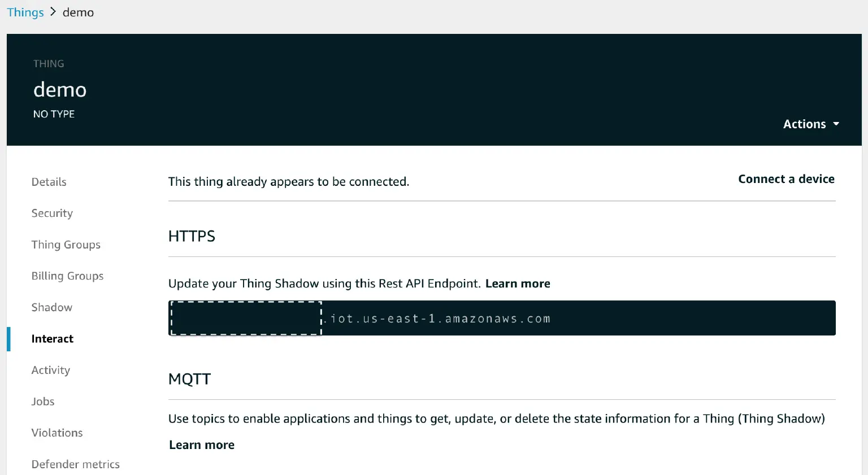Screen dimensions: 868x475
Task: Open Connect a device
Action: tap(786, 178)
